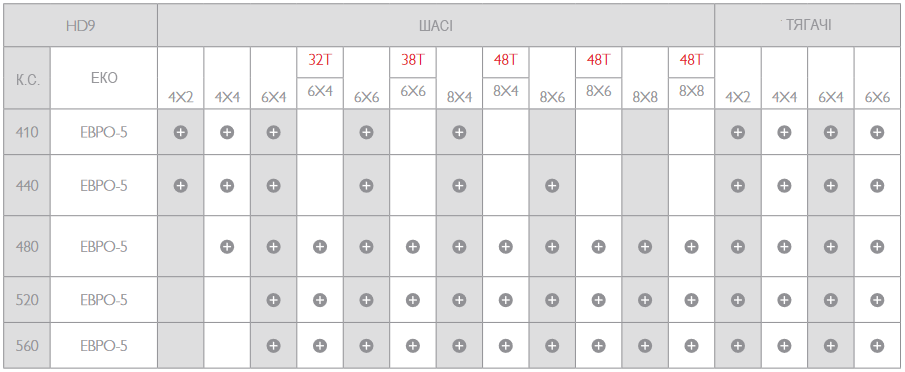Select the 440 row plus for chassis 4X4

pyautogui.click(x=227, y=186)
